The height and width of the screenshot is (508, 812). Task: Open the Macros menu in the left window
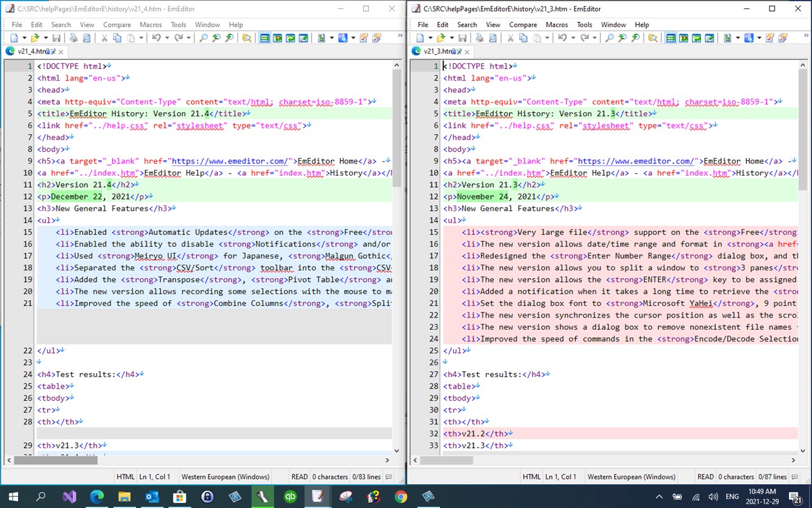point(150,25)
